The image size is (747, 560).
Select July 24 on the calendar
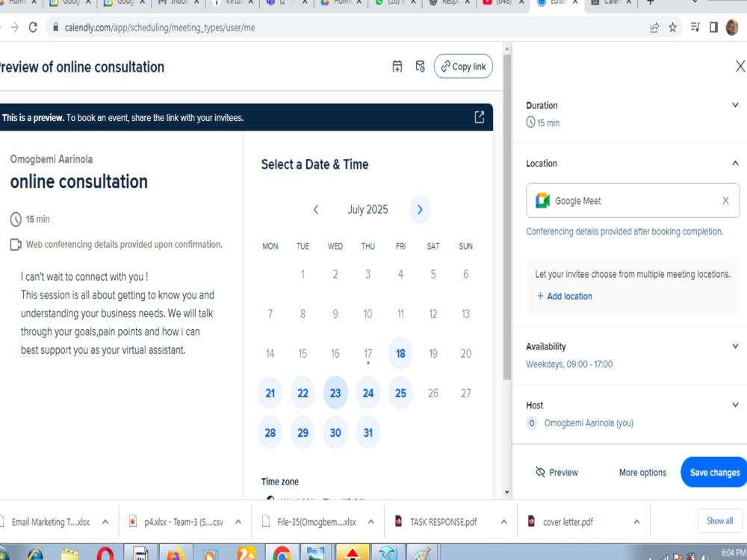[368, 393]
